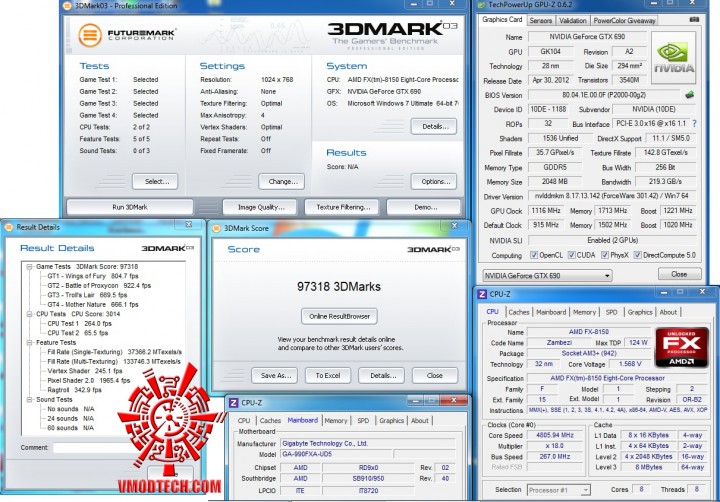The width and height of the screenshot is (720, 502).
Task: Click the Core Speed value 4805.94 MHz
Action: click(555, 435)
